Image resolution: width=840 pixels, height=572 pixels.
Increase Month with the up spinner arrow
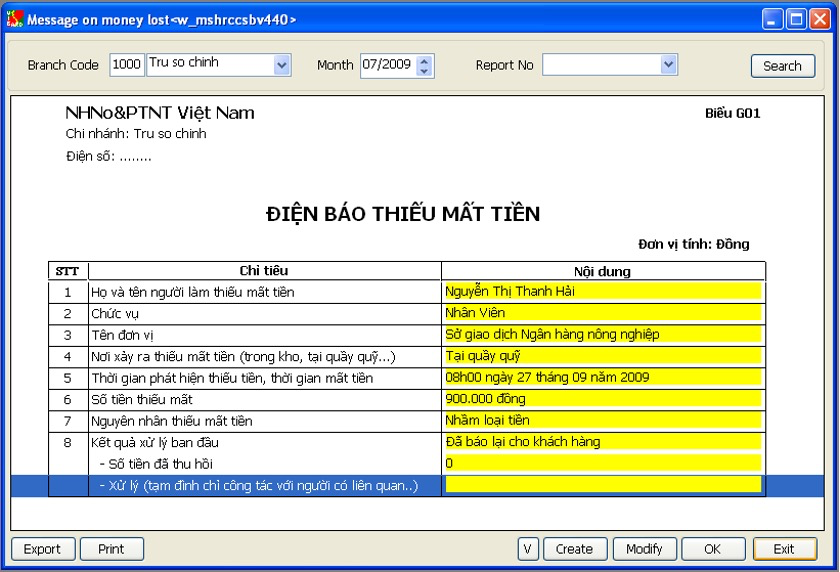pos(424,61)
